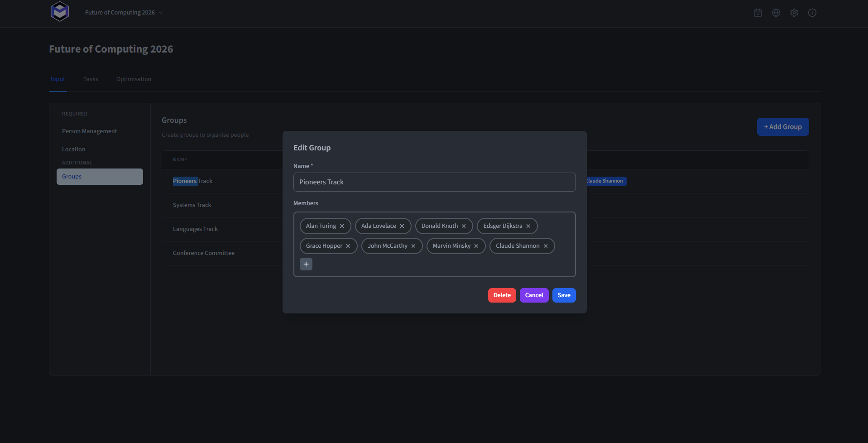
Task: Switch to the Tasks tab
Action: 91,79
